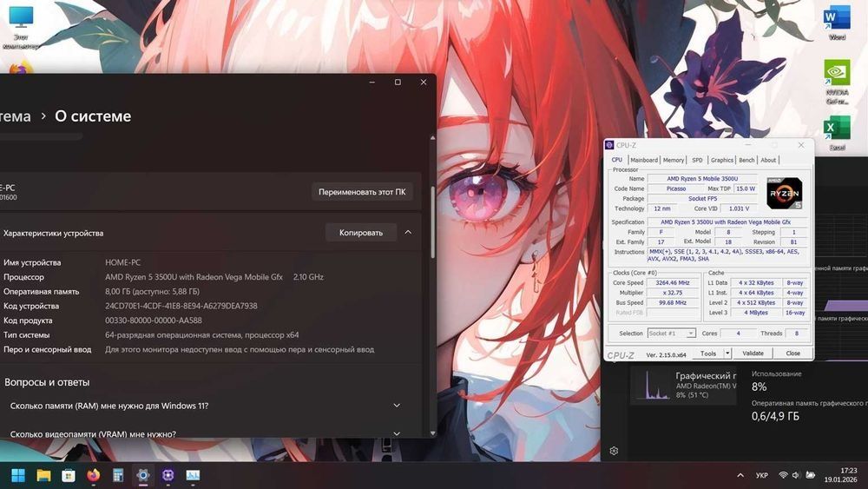Image resolution: width=868 pixels, height=489 pixels.
Task: Open the Socket #1 selection dropdown
Action: point(671,334)
